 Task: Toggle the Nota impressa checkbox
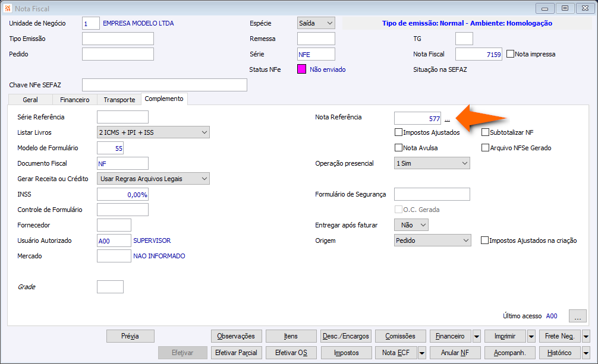point(510,54)
